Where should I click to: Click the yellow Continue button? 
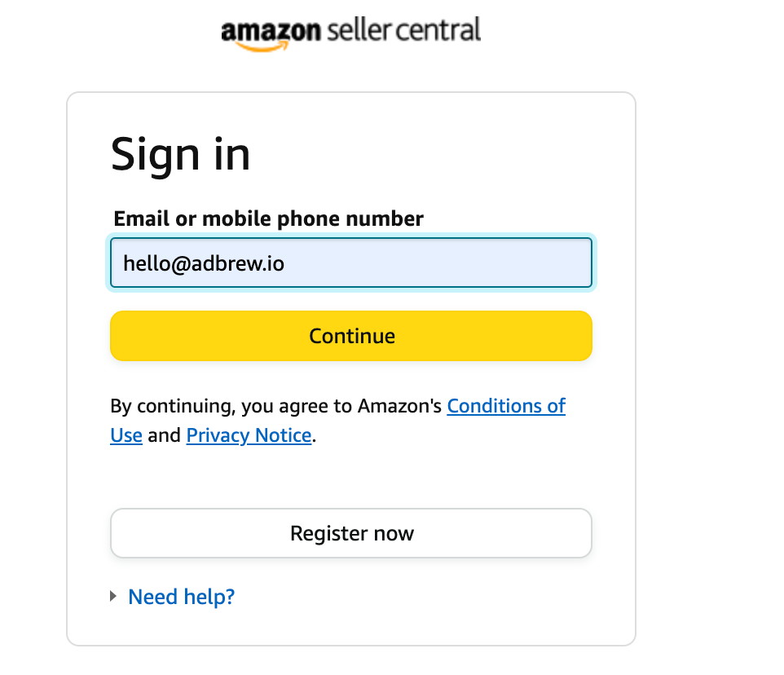tap(351, 336)
